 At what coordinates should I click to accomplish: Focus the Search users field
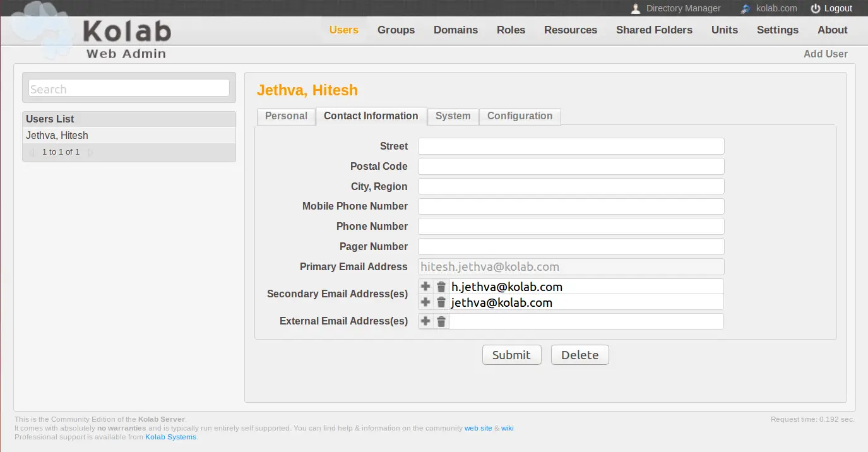(129, 88)
